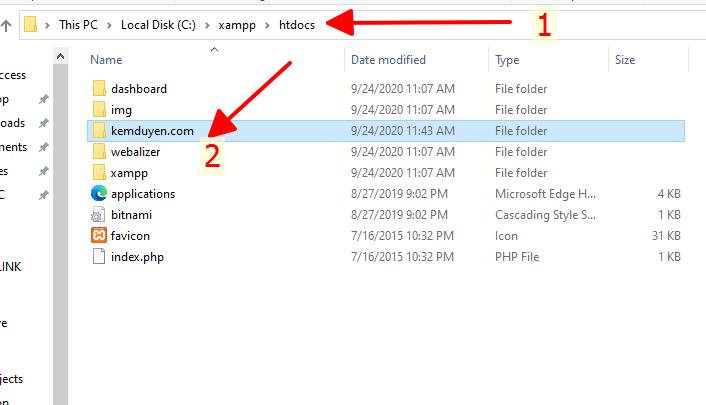Image resolution: width=706 pixels, height=405 pixels.
Task: Select the kemduyen.com folder name
Action: (152, 131)
